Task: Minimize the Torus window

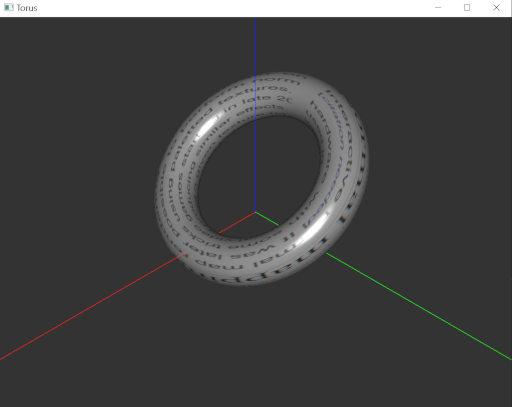Action: (x=438, y=8)
